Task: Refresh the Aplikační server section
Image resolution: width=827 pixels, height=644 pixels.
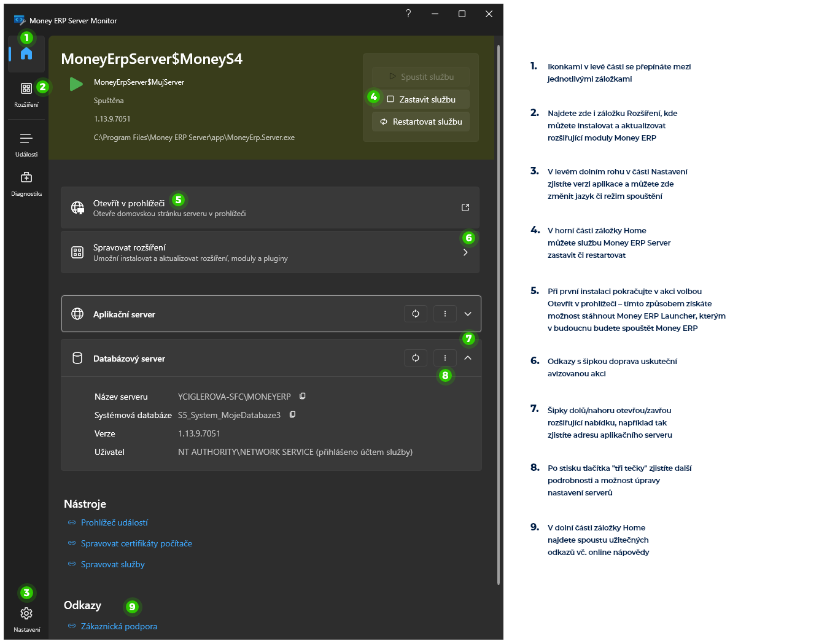Action: (x=416, y=314)
